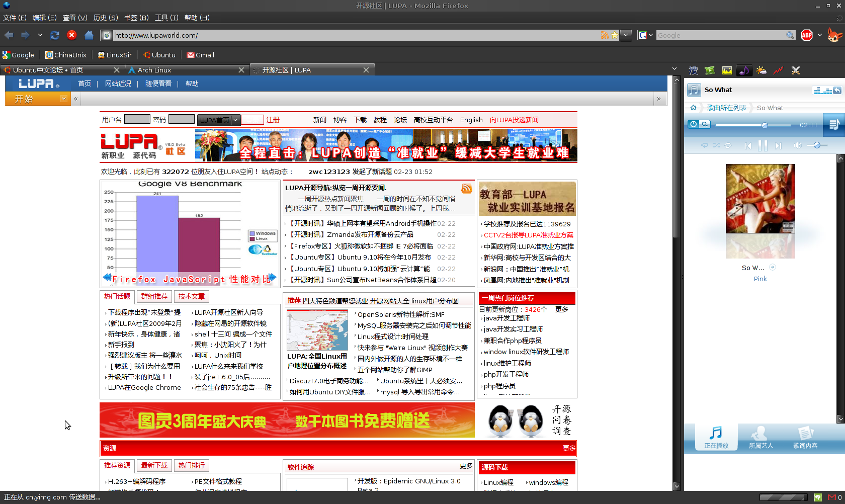
Task: Open the player equalizer icon
Action: pos(823,91)
